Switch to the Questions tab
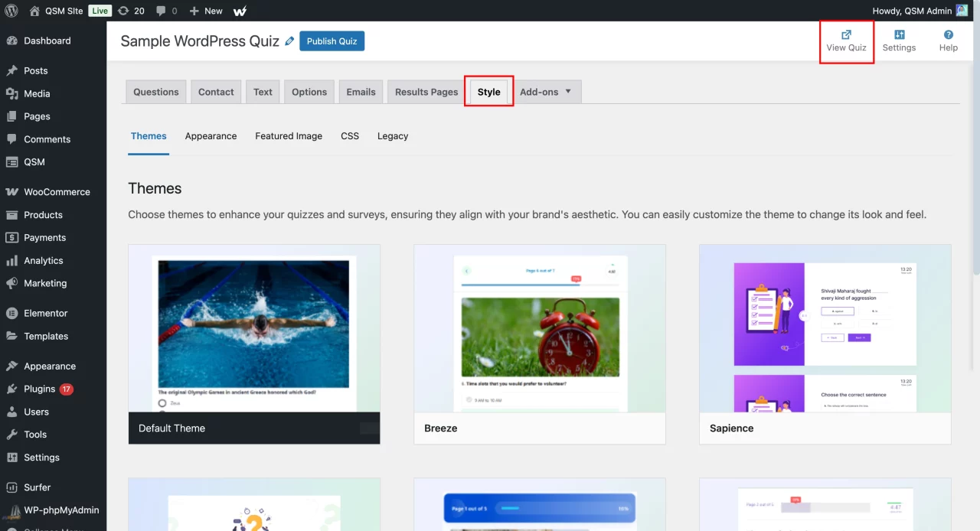 (156, 92)
